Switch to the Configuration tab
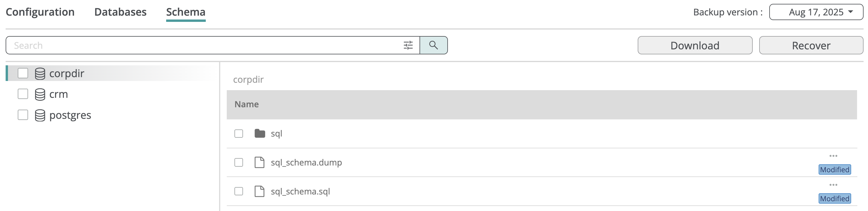 pos(40,12)
